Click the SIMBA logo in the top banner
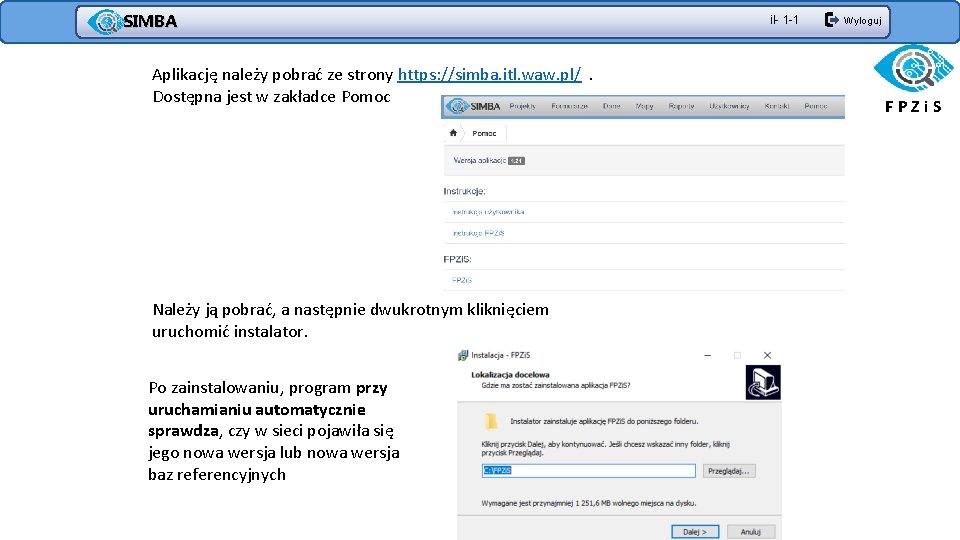960x540 pixels. pos(133,21)
